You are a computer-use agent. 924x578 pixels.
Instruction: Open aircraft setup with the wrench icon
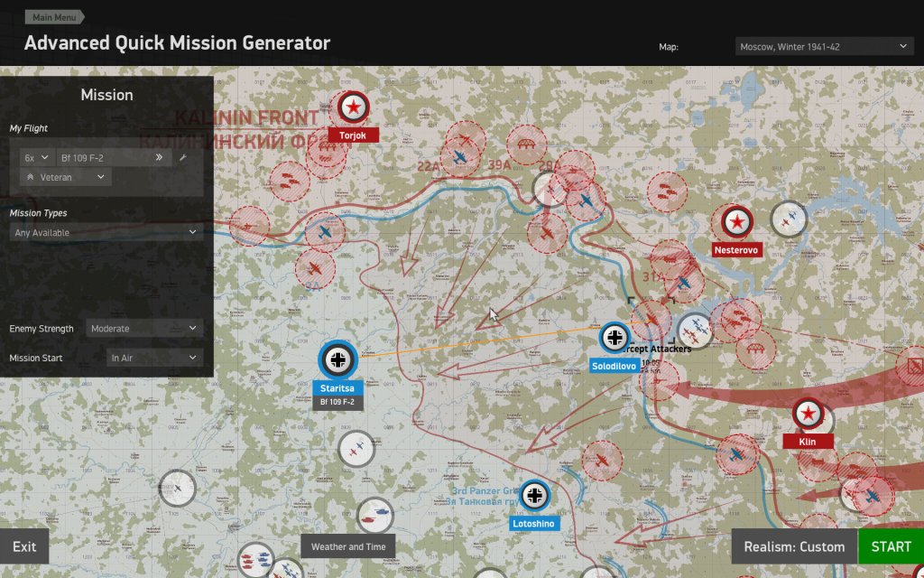coord(183,158)
